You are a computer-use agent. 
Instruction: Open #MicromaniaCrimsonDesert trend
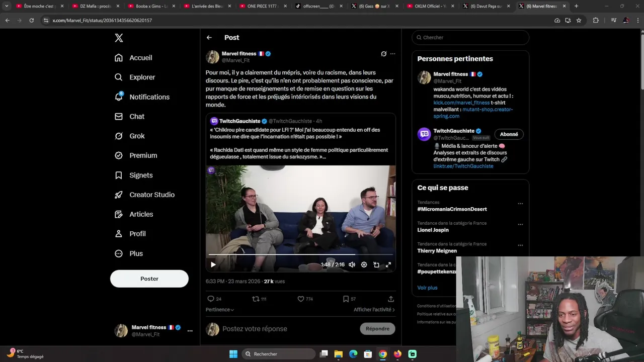[452, 209]
